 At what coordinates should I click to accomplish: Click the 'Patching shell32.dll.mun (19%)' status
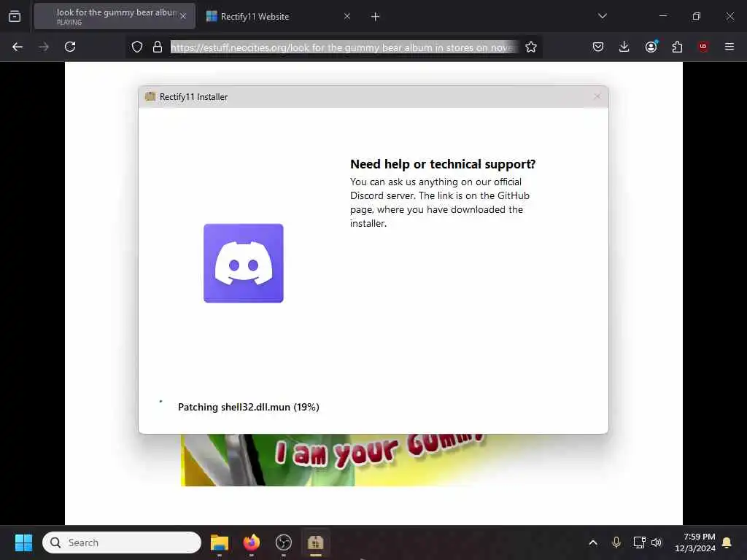[249, 407]
